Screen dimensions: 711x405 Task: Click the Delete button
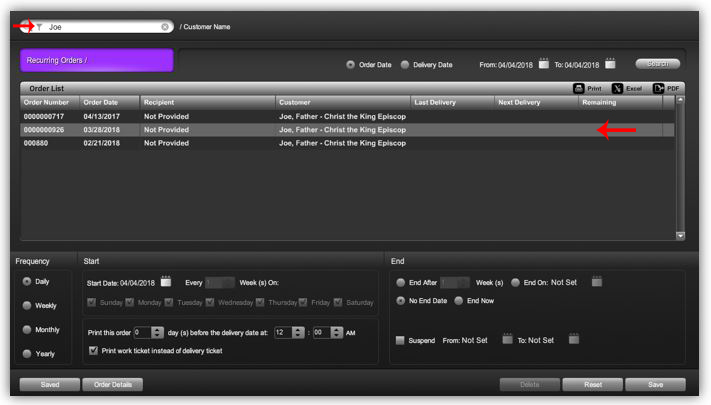(530, 384)
